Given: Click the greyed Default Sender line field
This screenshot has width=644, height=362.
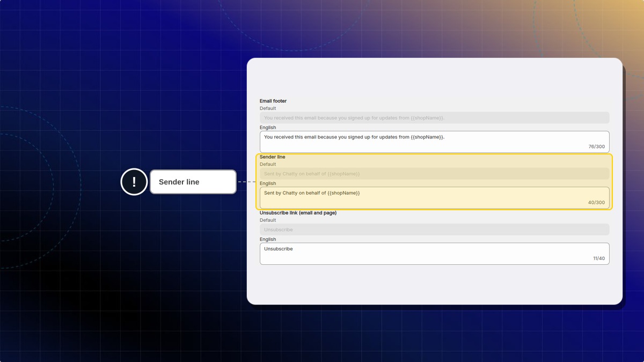Looking at the screenshot, I should click(x=434, y=173).
